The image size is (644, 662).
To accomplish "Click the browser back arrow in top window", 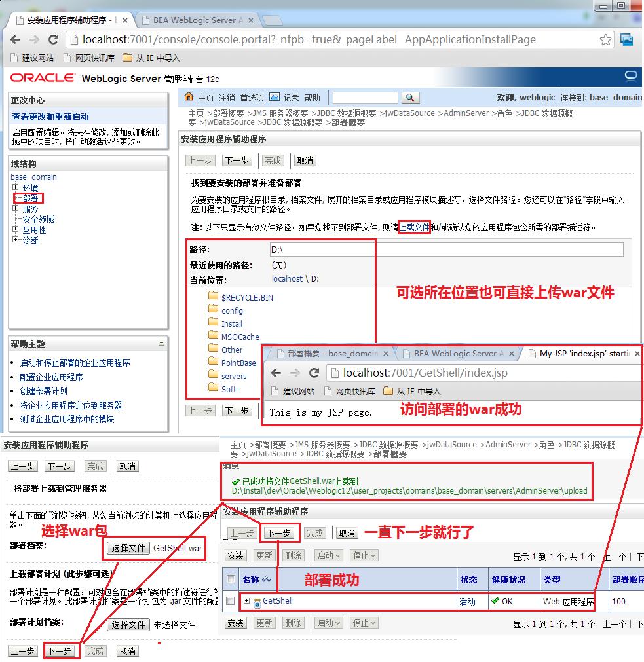I will 16,40.
